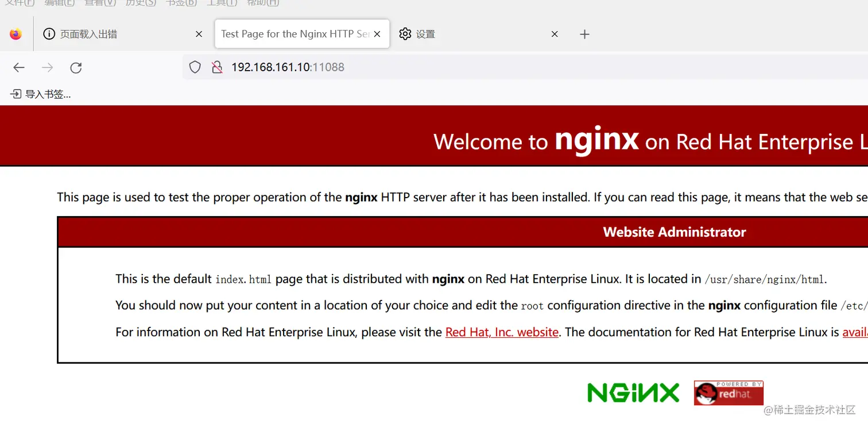The width and height of the screenshot is (868, 428).
Task: Click the Firefox logo pinned tab
Action: 16,34
